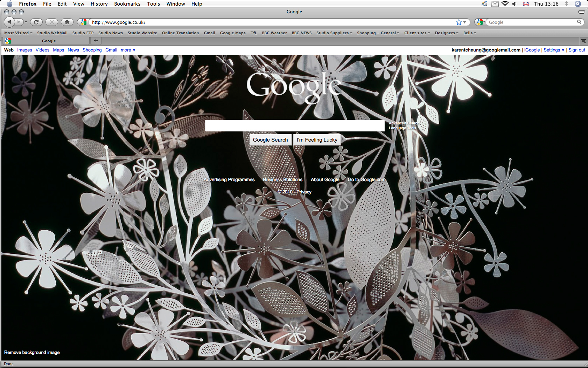Click the Forward navigation arrow

[x=19, y=22]
